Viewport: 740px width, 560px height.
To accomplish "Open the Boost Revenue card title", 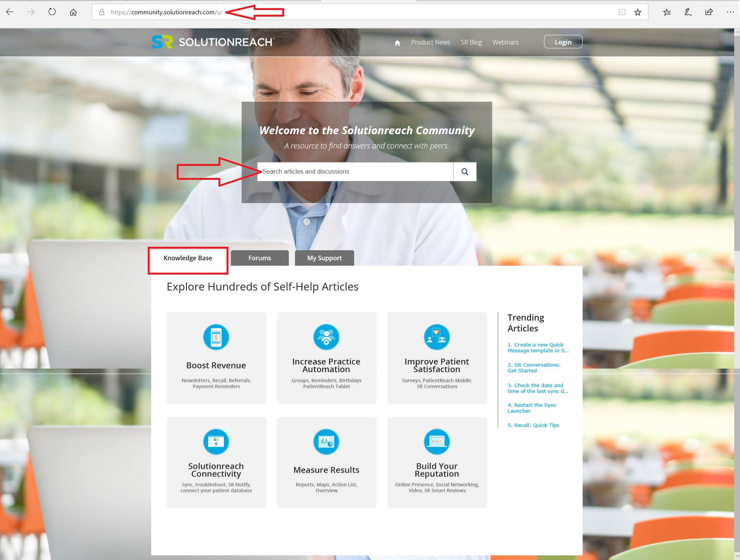I will coord(216,365).
